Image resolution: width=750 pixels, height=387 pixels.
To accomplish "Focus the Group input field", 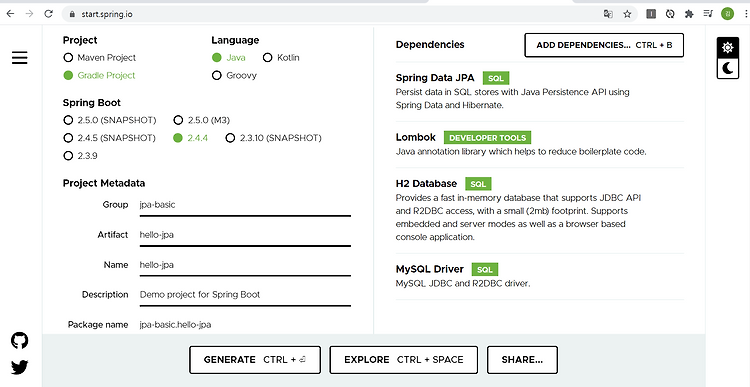I will pyautogui.click(x=245, y=206).
